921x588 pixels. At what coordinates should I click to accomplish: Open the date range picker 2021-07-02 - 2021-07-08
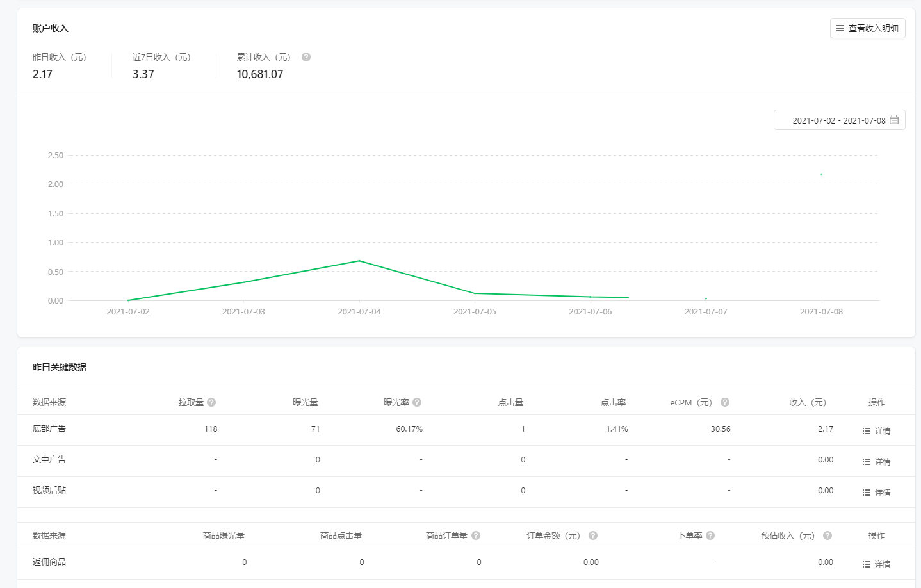[839, 120]
